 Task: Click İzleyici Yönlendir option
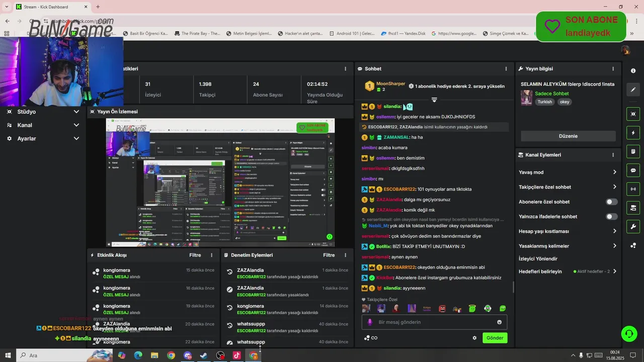point(538,259)
